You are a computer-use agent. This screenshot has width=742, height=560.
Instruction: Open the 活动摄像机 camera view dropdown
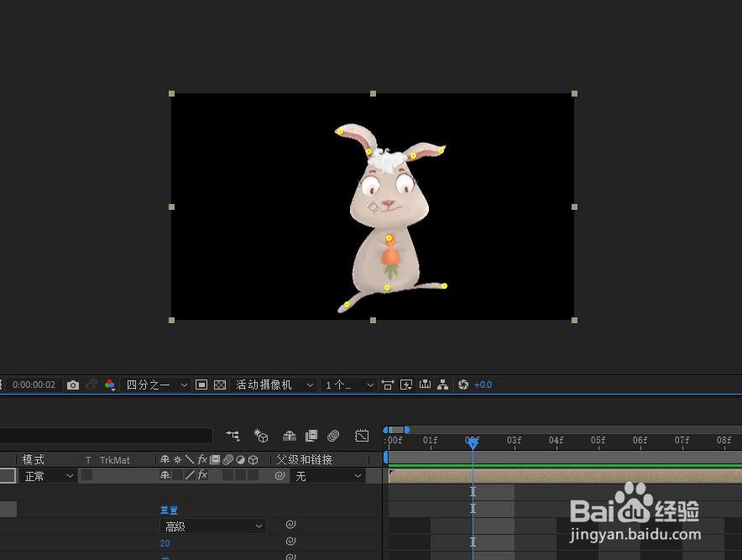click(274, 385)
